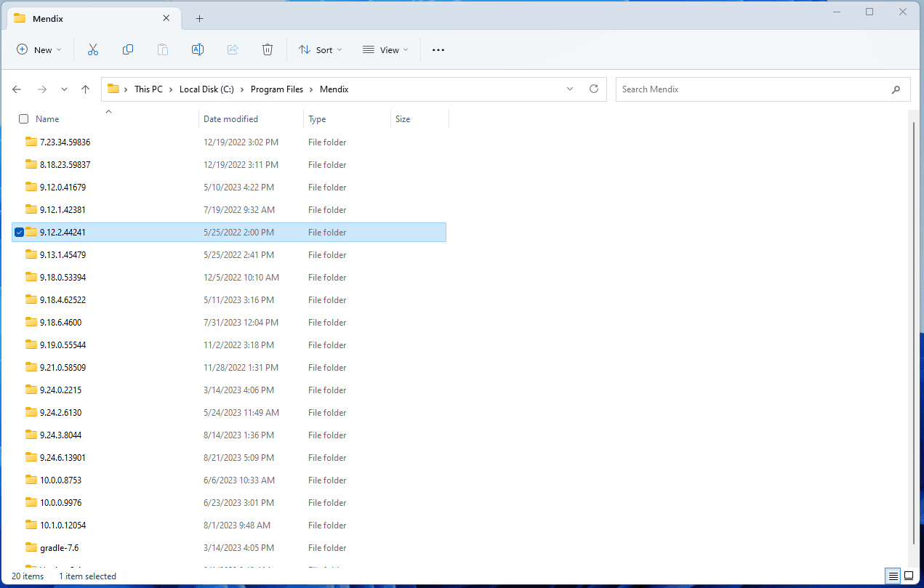The width and height of the screenshot is (924, 588).
Task: Close the Mendix tab
Action: 166,18
